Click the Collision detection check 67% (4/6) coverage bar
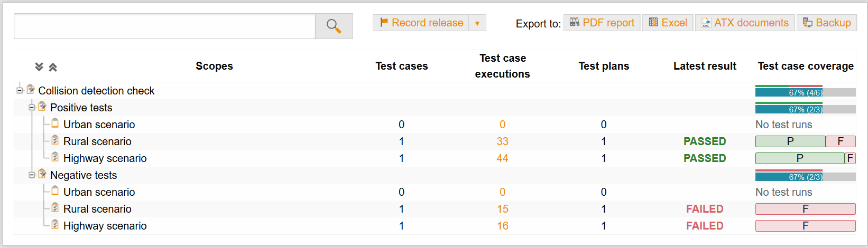The height and width of the screenshot is (248, 868). (x=805, y=92)
